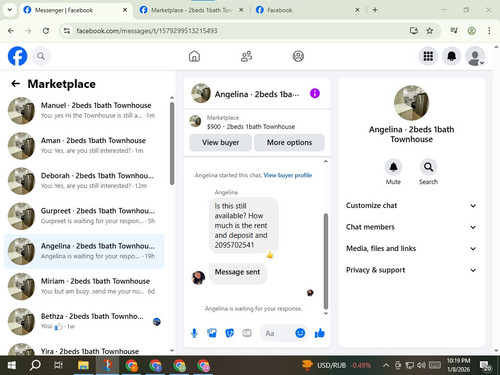The height and width of the screenshot is (375, 500).
Task: Attach a photo file to message
Action: coord(212,333)
